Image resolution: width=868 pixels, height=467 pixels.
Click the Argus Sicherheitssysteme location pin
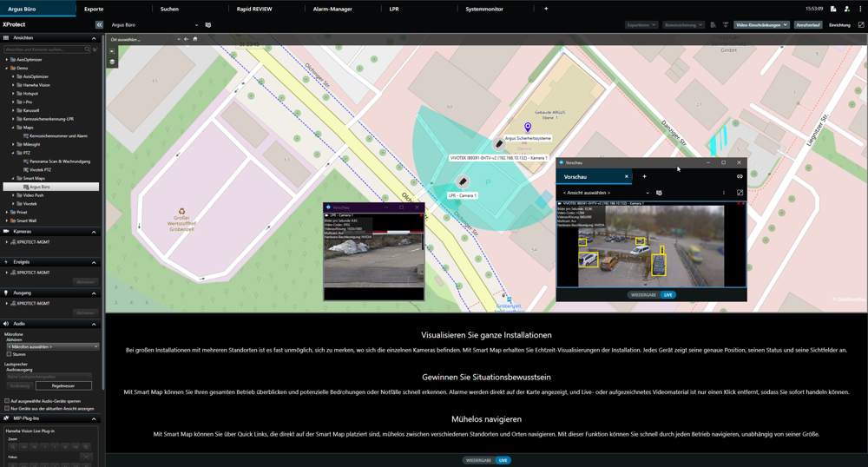[527, 128]
